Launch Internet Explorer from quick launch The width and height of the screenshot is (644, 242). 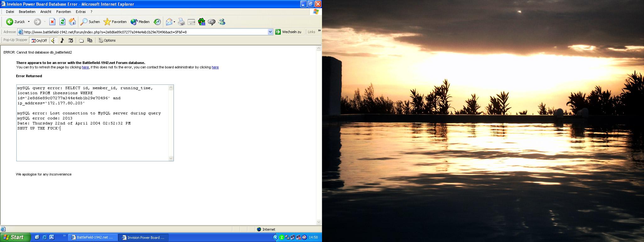44,237
